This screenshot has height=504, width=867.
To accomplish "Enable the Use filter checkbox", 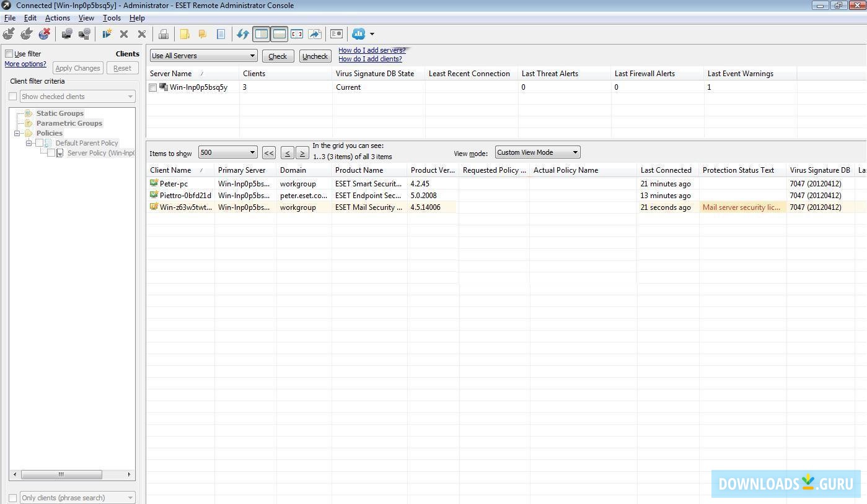I will 9,54.
